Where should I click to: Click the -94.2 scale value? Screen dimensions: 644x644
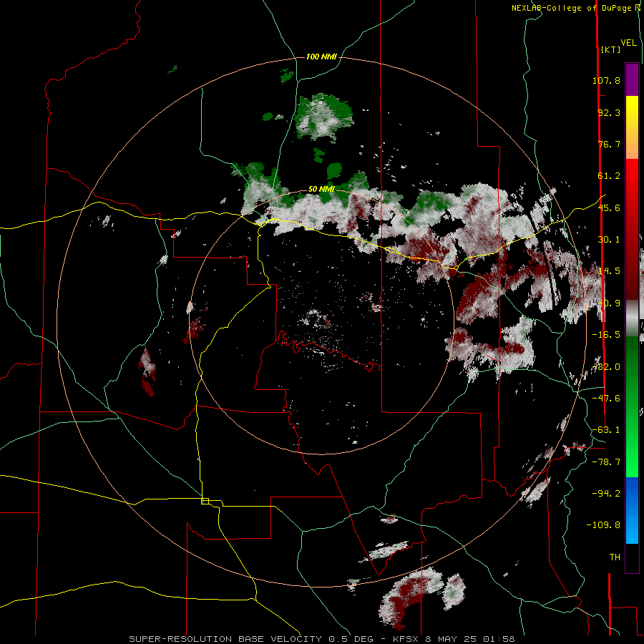(606, 493)
